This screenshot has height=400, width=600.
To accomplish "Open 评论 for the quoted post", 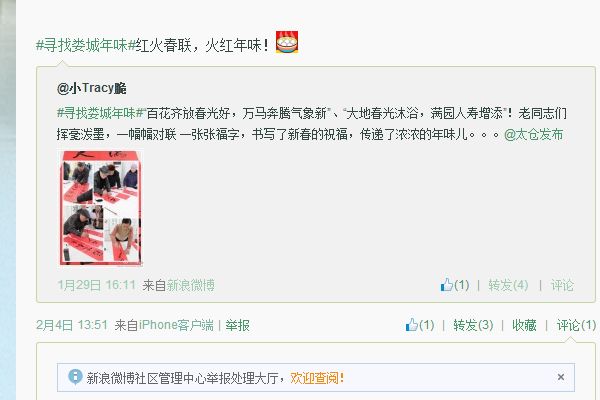I will point(562,285).
